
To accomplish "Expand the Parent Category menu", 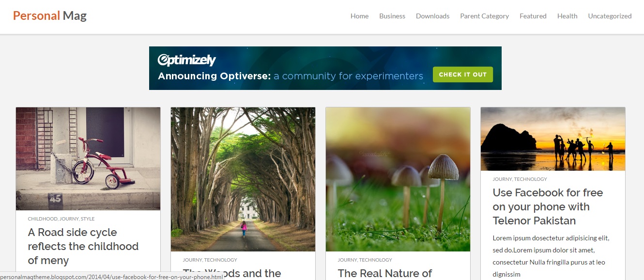I will click(484, 16).
